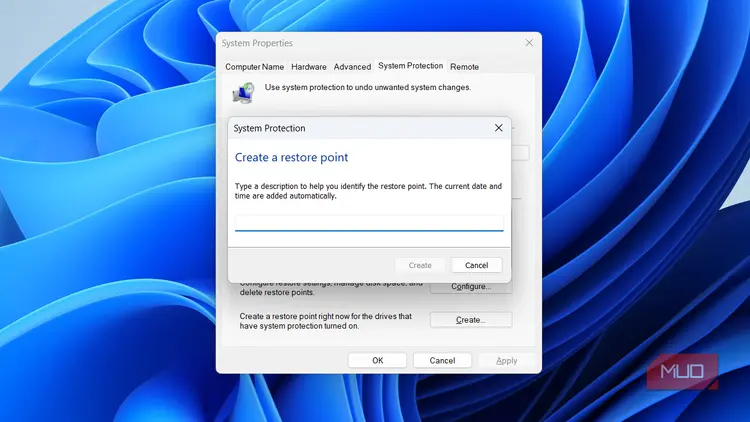Close the System Protection dialog
750x422 pixels.
click(498, 128)
